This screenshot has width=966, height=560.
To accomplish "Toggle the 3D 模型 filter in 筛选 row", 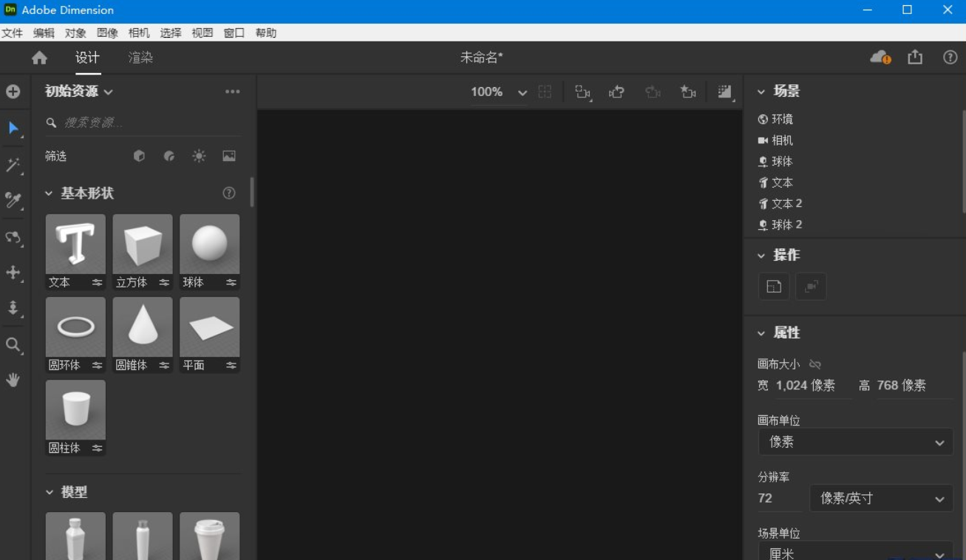I will point(139,156).
